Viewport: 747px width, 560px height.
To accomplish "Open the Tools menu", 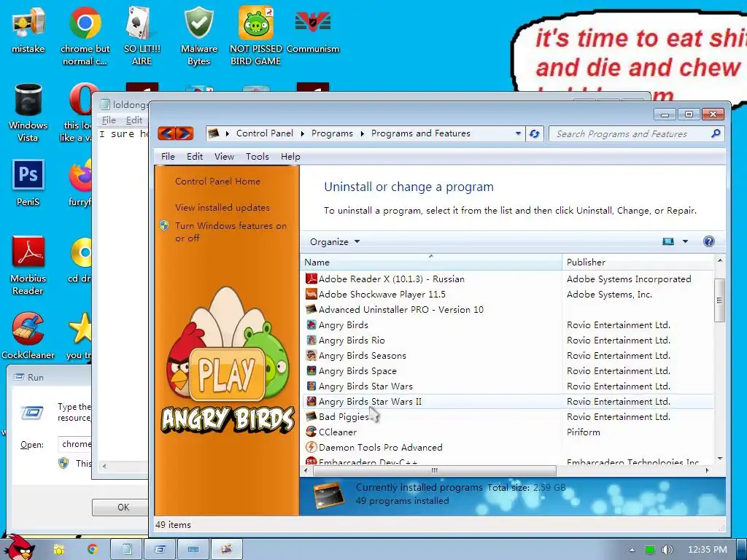I will [x=258, y=157].
